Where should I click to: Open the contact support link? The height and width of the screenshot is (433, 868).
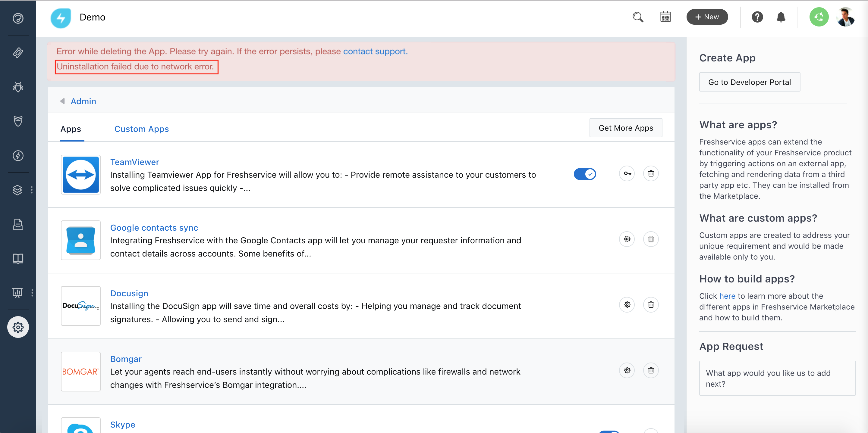375,51
